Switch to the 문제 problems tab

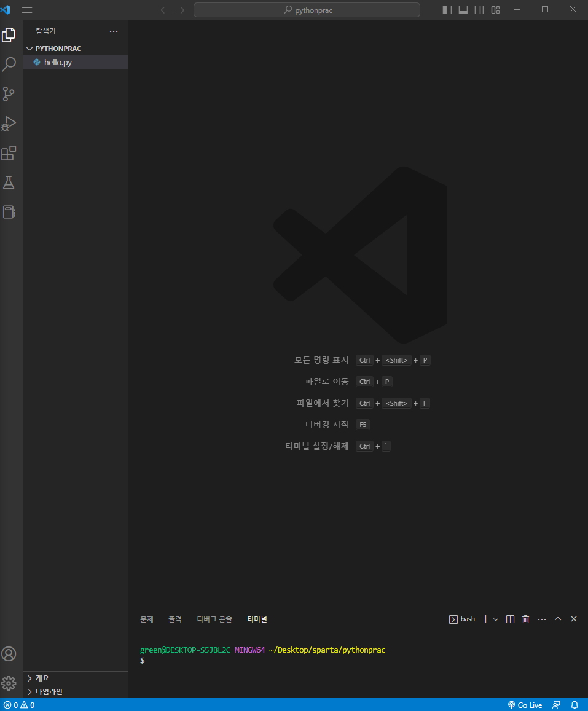click(x=147, y=619)
